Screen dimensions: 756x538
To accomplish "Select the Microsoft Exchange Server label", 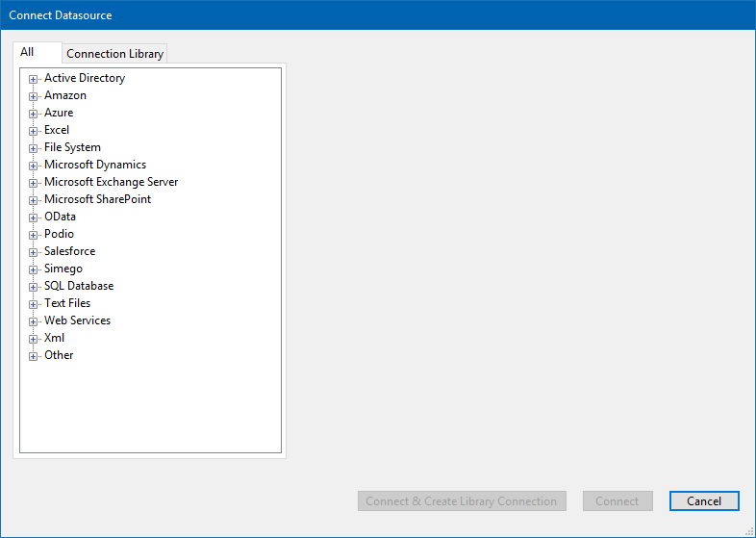I will (111, 183).
